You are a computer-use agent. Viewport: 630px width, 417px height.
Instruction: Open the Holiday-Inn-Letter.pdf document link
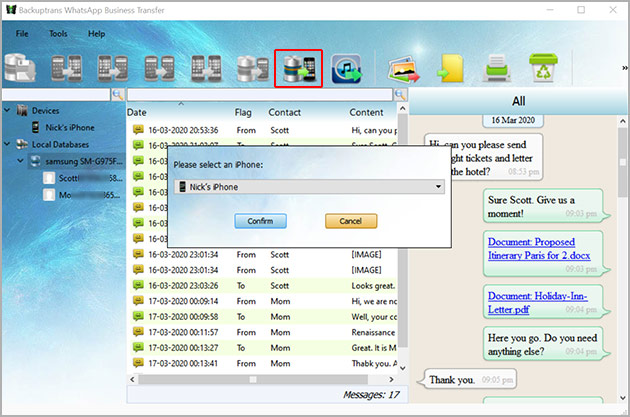tap(538, 302)
